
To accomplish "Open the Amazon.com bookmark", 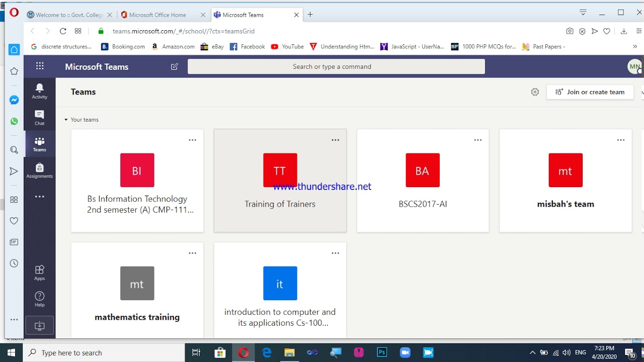I will click(x=173, y=46).
